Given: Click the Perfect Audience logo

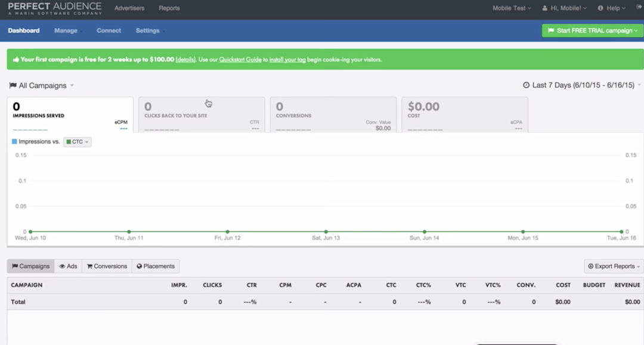Looking at the screenshot, I should tap(55, 8).
